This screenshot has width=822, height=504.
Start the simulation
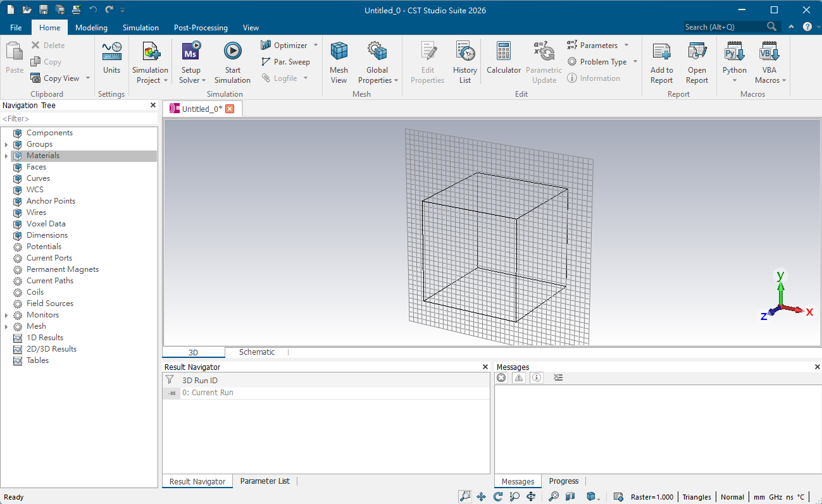click(x=232, y=63)
